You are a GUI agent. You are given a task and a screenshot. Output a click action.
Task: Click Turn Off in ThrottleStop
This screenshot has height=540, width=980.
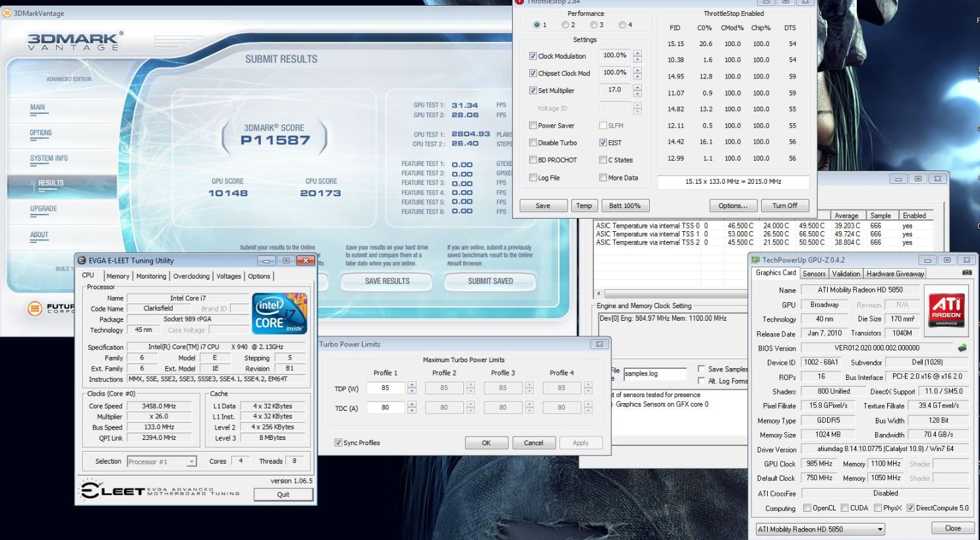pyautogui.click(x=784, y=205)
